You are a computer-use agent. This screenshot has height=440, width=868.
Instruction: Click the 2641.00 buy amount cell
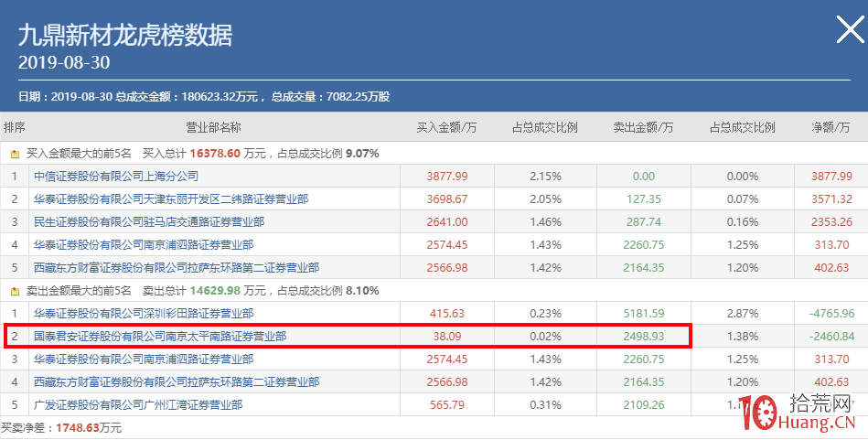tap(447, 222)
